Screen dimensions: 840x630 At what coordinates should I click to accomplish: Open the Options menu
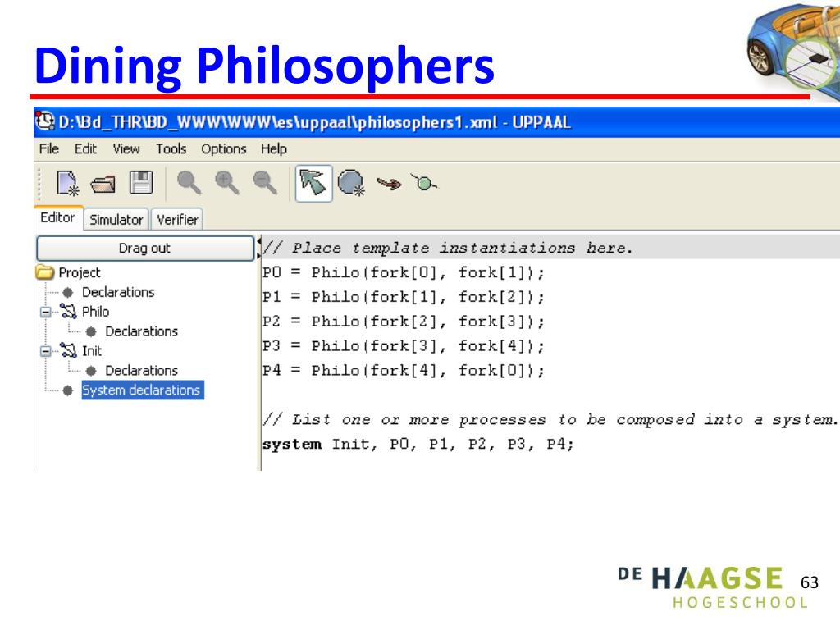tap(223, 148)
